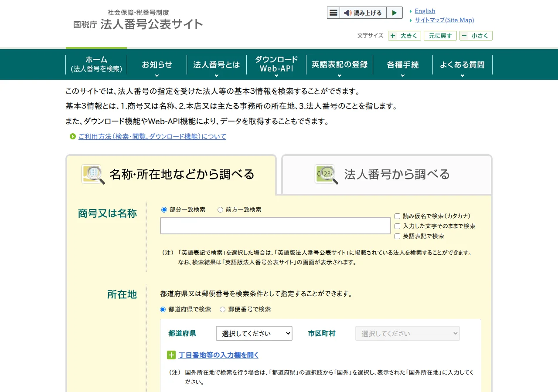558x392 pixels.
Task: Reset font size with 元に戻す
Action: tap(440, 36)
